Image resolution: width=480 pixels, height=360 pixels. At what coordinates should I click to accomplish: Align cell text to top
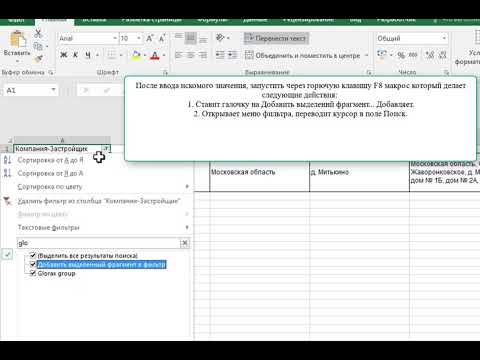pyautogui.click(x=179, y=38)
